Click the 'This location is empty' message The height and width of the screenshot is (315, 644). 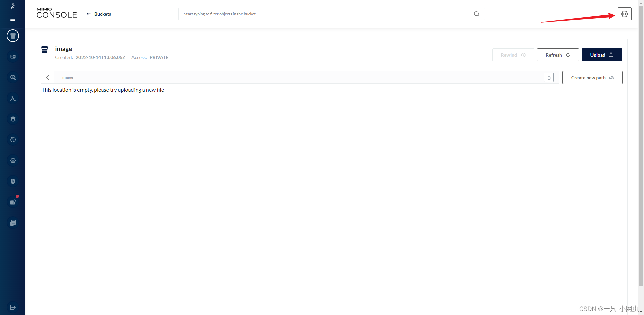pyautogui.click(x=103, y=90)
